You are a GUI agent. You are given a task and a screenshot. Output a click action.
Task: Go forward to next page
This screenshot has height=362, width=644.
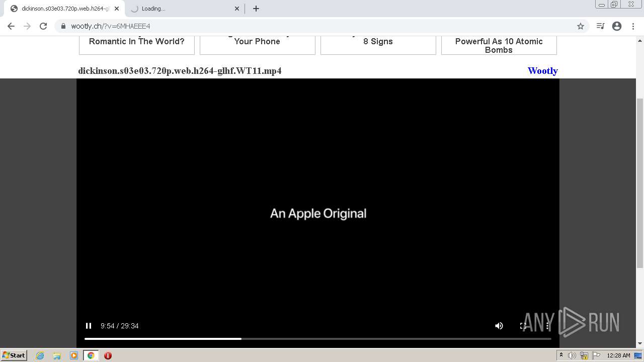(x=27, y=26)
